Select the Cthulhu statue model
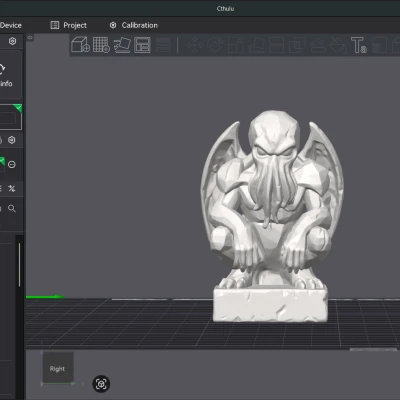The height and width of the screenshot is (400, 400). tap(271, 217)
